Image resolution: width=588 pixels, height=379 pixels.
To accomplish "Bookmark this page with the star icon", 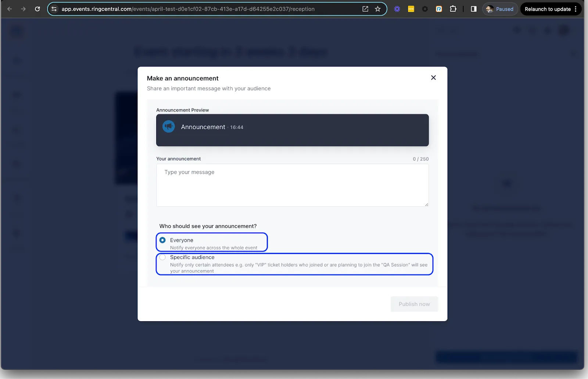I will coord(377,9).
